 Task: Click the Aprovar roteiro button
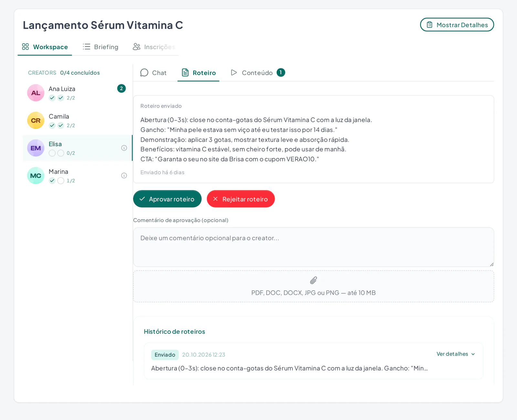[167, 199]
